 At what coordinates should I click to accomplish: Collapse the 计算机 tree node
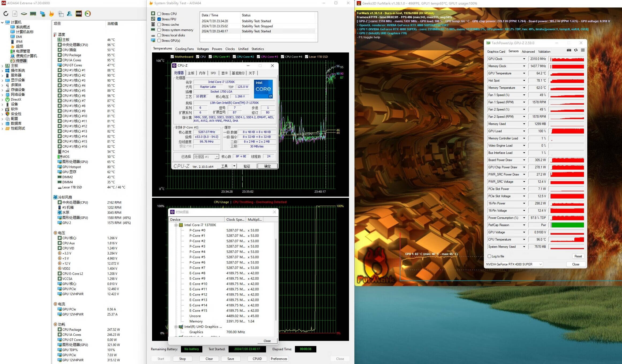[2, 22]
